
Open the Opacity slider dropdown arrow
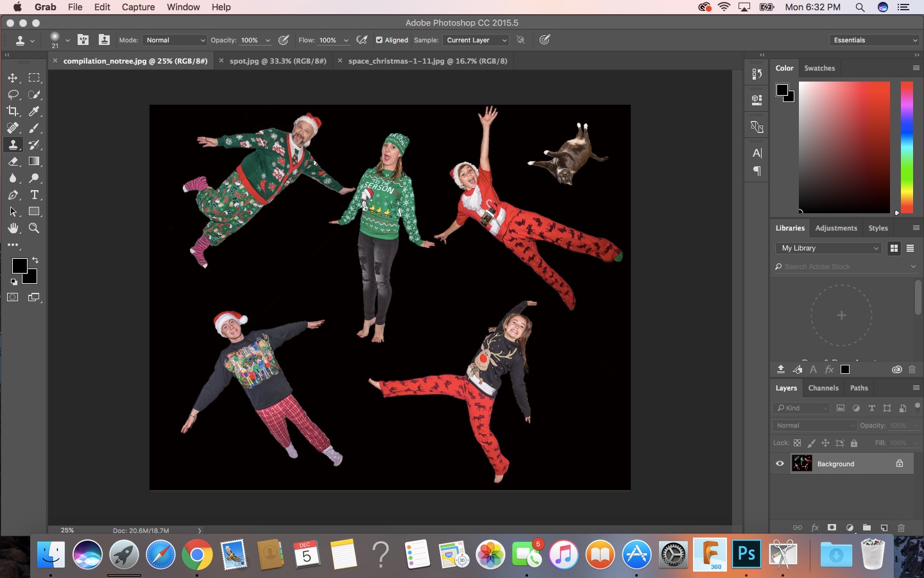point(268,40)
